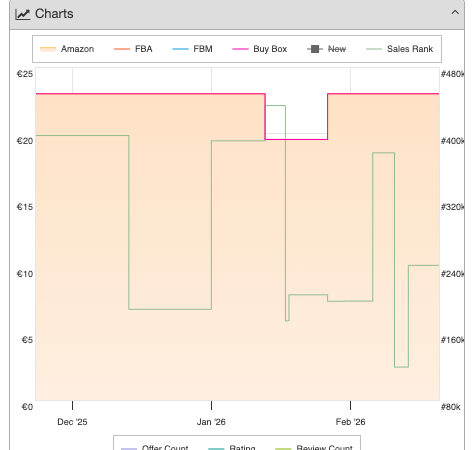Image resolution: width=474 pixels, height=450 pixels.
Task: Toggle the Buy Box series in the legend
Action: pos(260,49)
